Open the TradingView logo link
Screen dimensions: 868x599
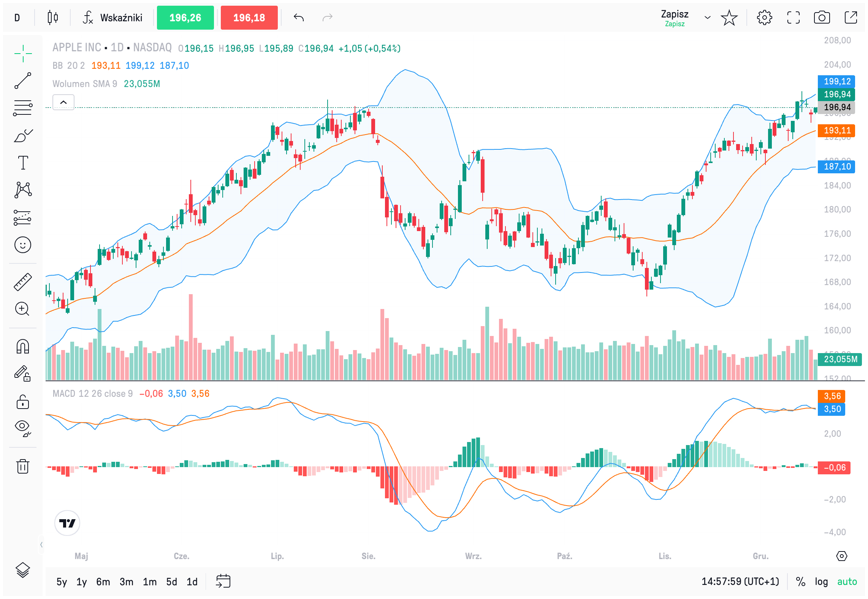click(x=67, y=523)
